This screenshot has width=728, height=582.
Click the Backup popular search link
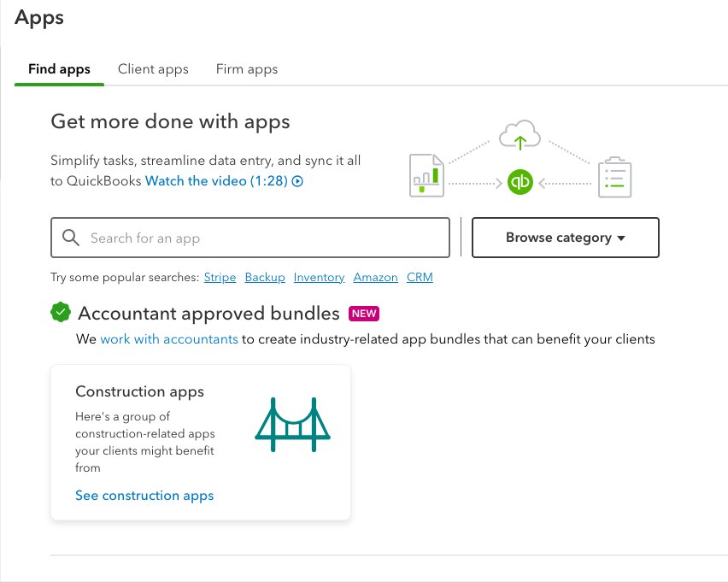pos(265,277)
